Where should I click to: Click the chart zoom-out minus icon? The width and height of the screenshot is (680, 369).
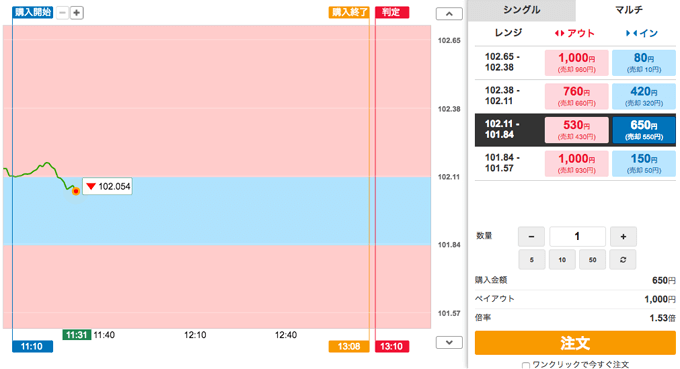pyautogui.click(x=62, y=13)
